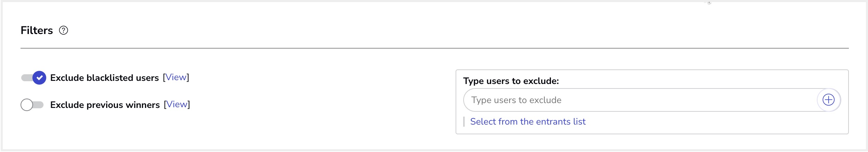
Task: Open Select from the entrants list
Action: [528, 122]
